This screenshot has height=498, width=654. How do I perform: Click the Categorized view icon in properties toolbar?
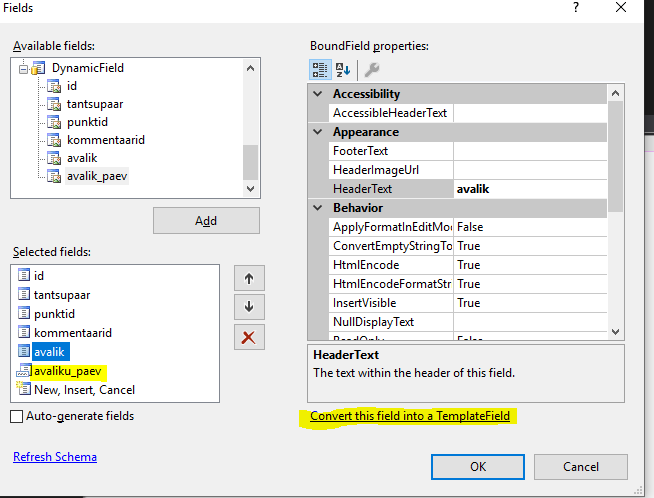320,69
